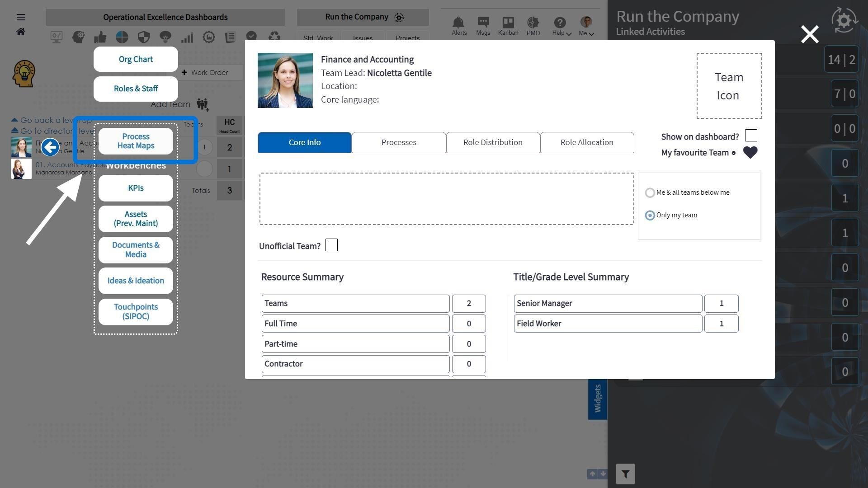868x488 pixels.
Task: Switch to the Processes tab
Action: point(399,142)
